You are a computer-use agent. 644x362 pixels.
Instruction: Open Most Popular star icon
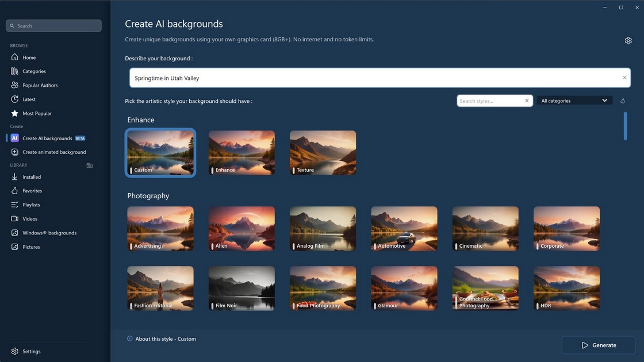click(15, 113)
